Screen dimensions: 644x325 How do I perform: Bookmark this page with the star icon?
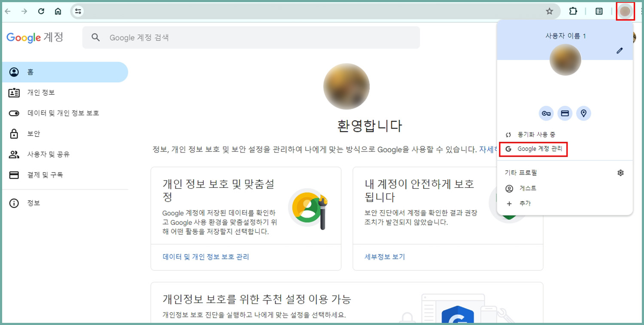[x=549, y=12]
